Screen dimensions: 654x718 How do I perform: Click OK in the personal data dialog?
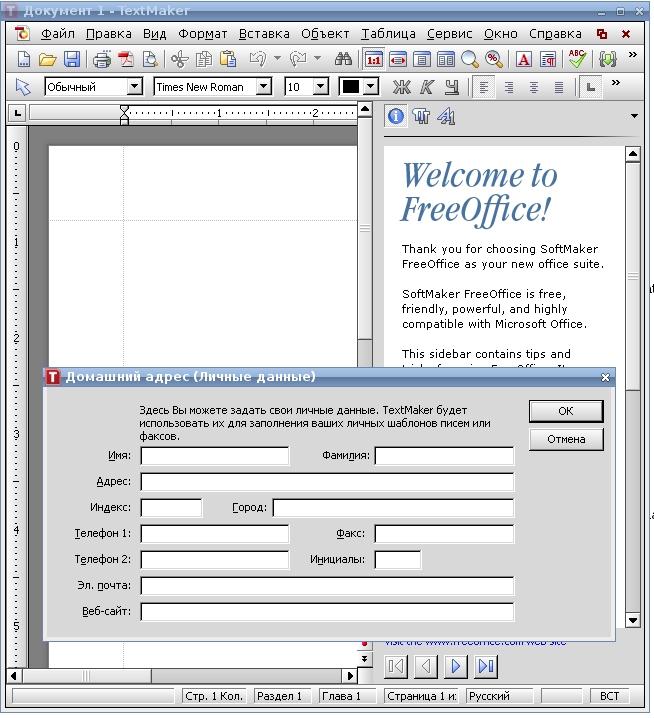point(566,411)
